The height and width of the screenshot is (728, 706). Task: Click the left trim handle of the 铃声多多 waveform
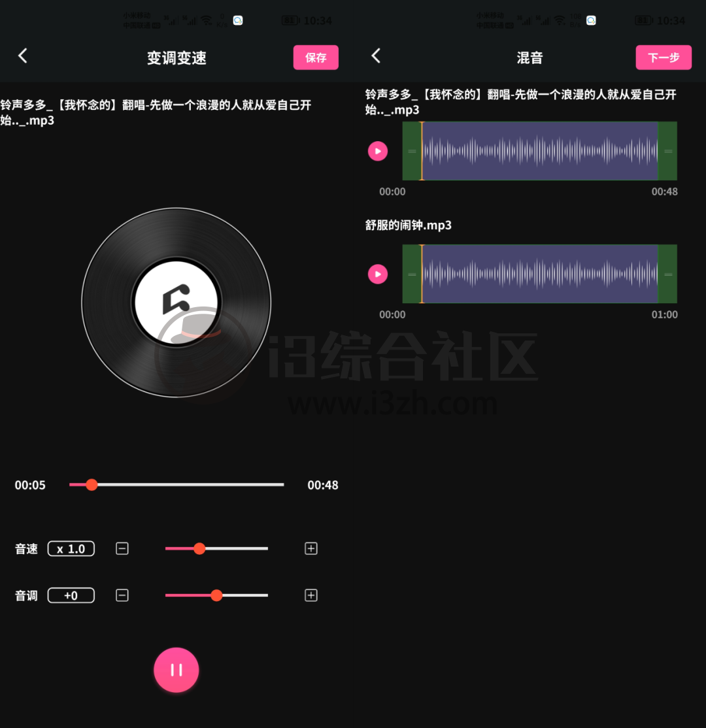pos(412,151)
